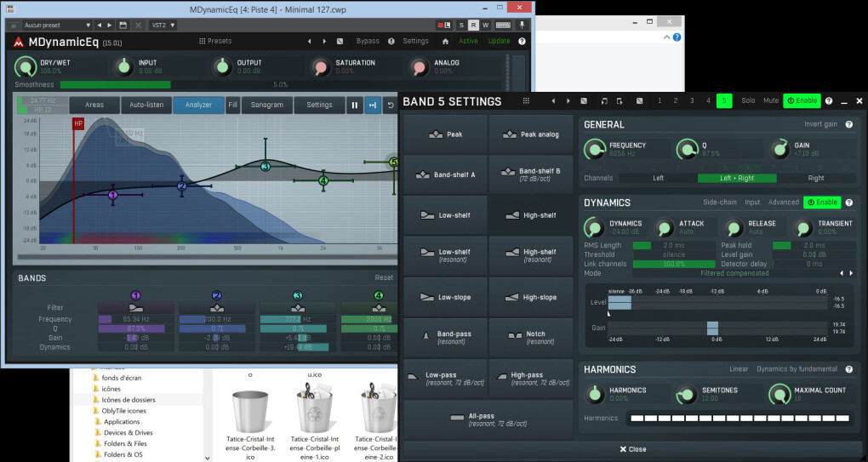Open the Sonogram tab
This screenshot has height=462, width=868.
(x=267, y=105)
